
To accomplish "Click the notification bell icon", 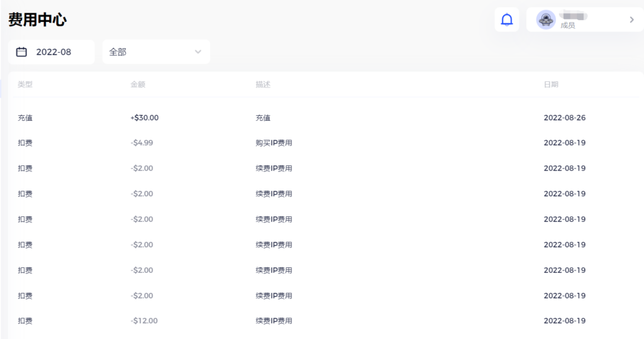I will pos(506,19).
